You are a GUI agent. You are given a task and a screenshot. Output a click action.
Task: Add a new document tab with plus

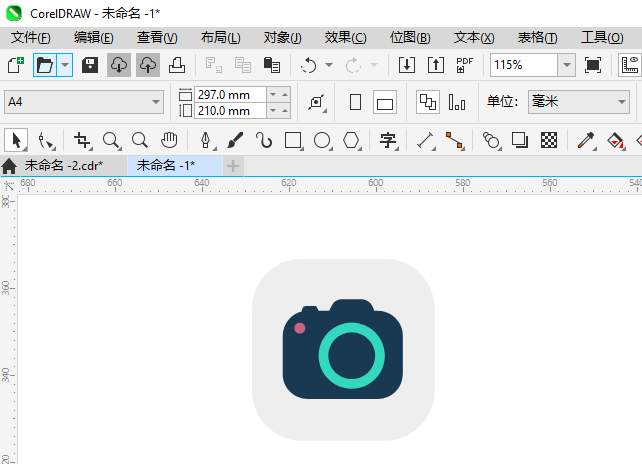point(233,166)
